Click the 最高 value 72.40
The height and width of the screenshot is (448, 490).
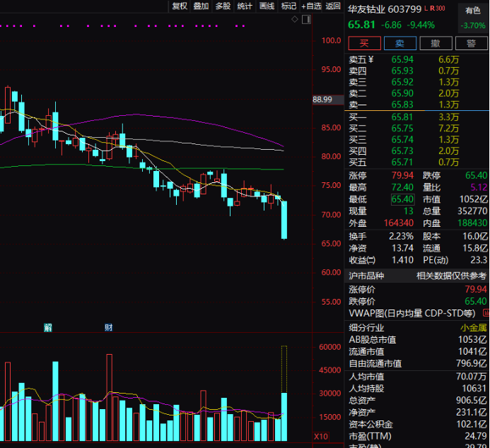point(402,187)
